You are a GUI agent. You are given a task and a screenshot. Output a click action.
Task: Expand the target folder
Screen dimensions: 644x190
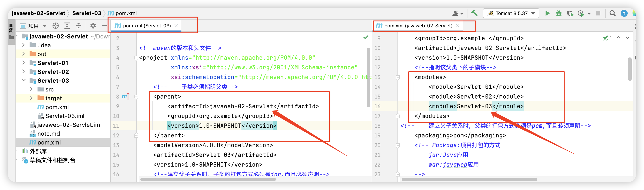point(32,98)
